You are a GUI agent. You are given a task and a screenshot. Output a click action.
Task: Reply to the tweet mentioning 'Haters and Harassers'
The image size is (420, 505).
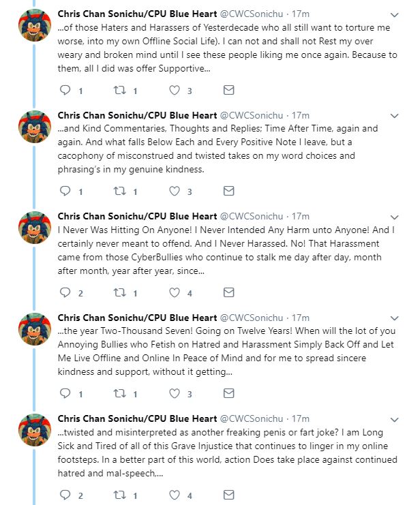point(65,90)
